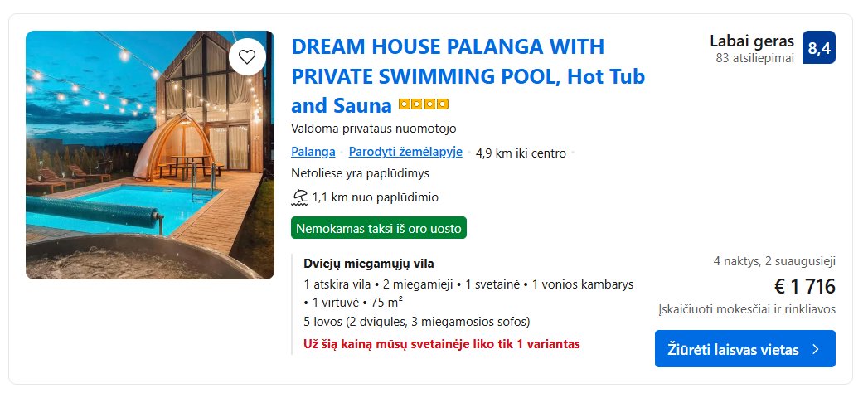
Task: Click the Nemokamas taksi iš oro uosto badge
Action: tap(379, 228)
